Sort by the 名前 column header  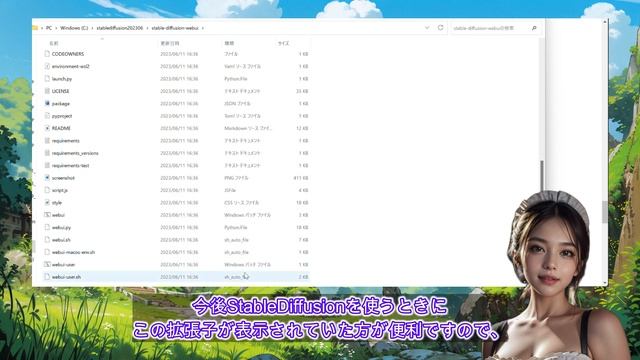point(54,43)
